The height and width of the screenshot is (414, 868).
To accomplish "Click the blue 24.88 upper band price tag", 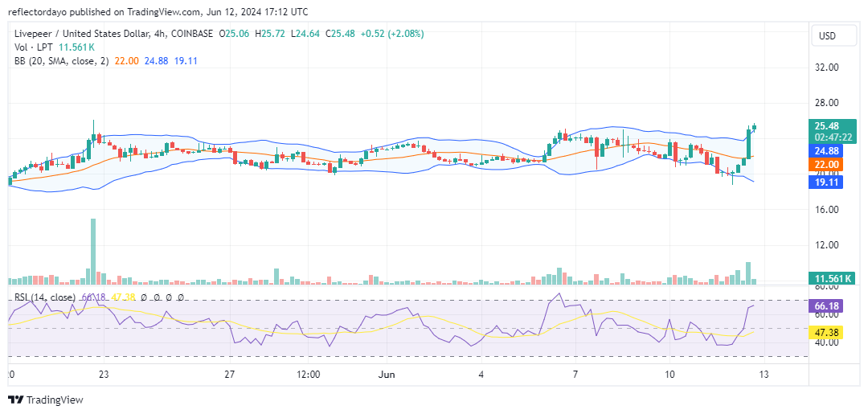I will point(825,150).
